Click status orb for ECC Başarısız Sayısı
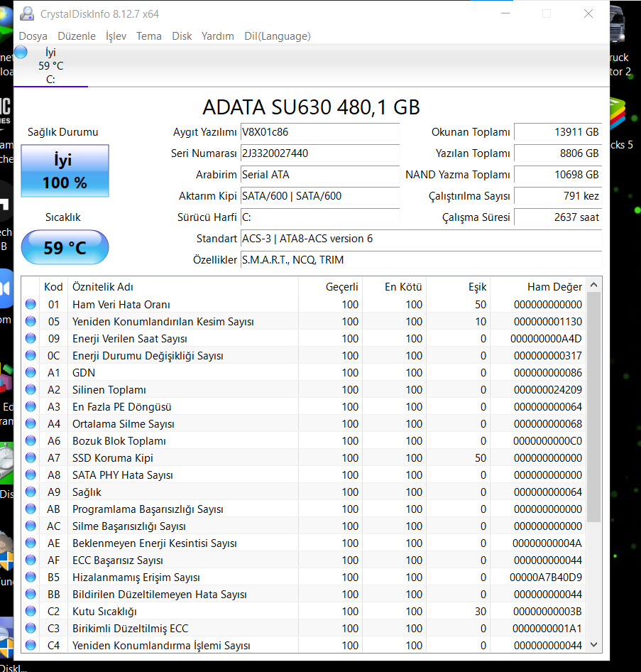 pyautogui.click(x=31, y=560)
